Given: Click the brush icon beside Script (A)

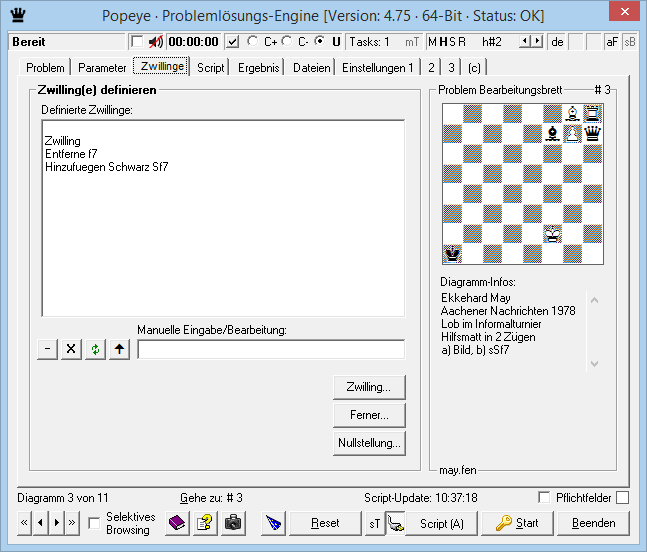Looking at the screenshot, I should [x=395, y=524].
